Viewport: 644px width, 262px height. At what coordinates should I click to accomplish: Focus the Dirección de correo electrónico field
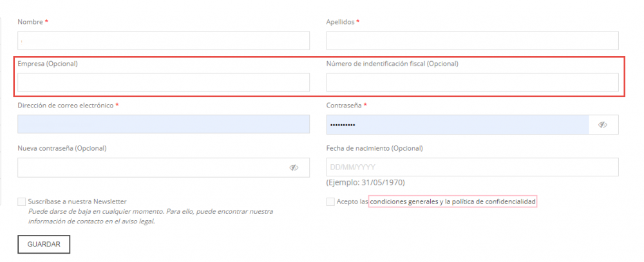[164, 124]
